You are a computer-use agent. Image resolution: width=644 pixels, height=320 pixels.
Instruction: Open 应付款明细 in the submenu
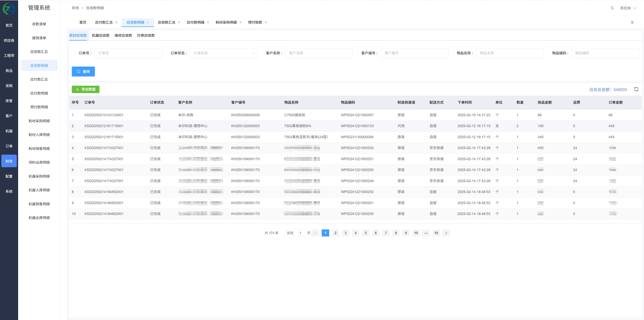39,93
